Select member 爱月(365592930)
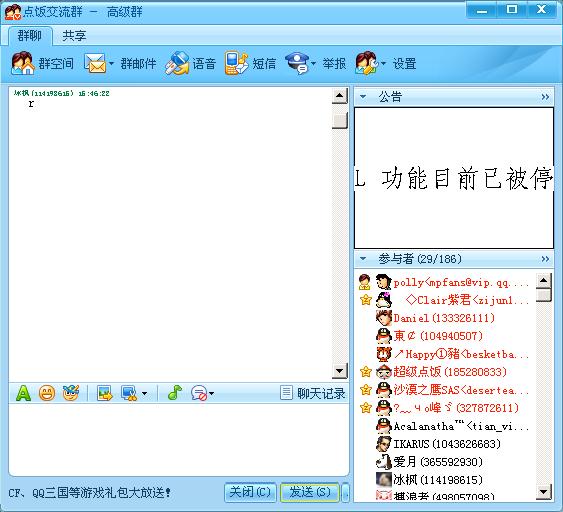This screenshot has height=512, width=563. (444, 462)
